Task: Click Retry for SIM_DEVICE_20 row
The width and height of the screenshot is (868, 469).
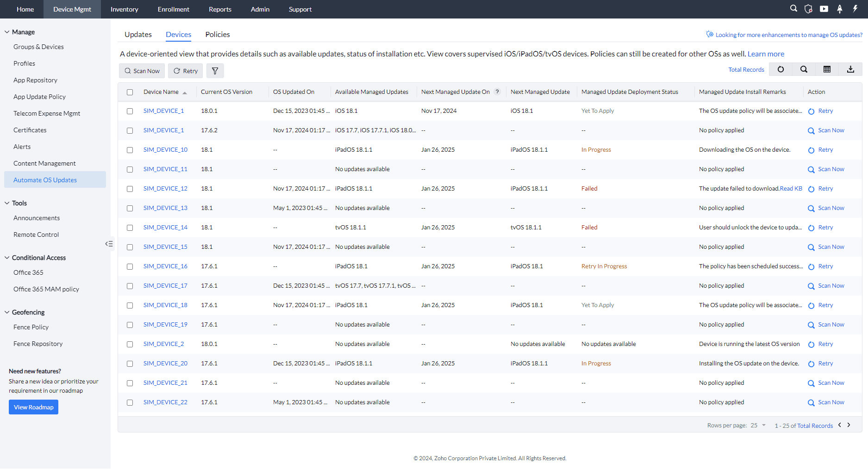Action: (820, 364)
